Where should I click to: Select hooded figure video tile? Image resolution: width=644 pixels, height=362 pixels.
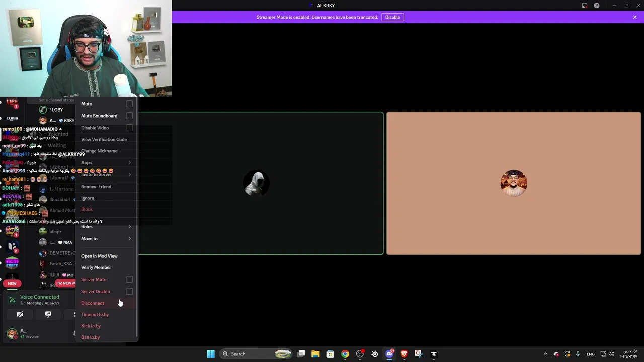point(257,184)
